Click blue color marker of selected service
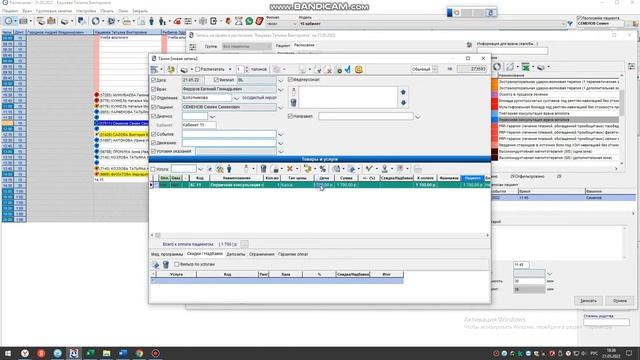The image size is (640, 360). (494, 120)
